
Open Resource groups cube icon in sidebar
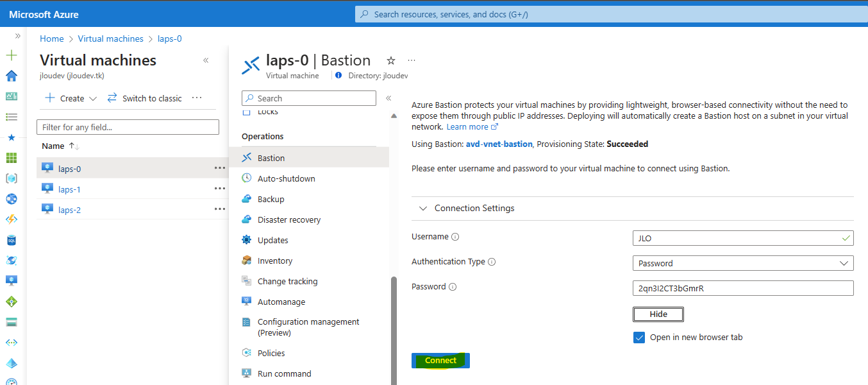coord(12,178)
